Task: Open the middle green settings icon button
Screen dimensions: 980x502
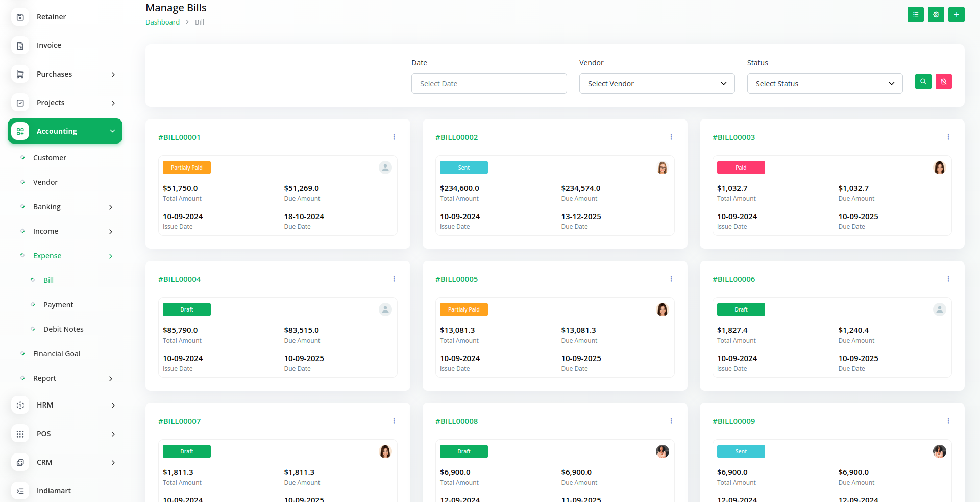Action: click(936, 15)
